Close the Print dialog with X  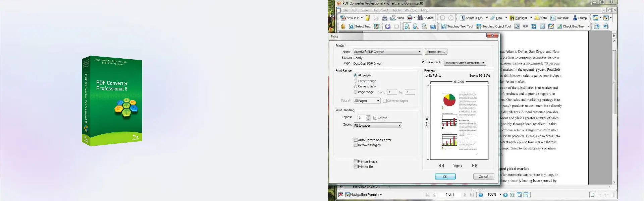pos(492,36)
